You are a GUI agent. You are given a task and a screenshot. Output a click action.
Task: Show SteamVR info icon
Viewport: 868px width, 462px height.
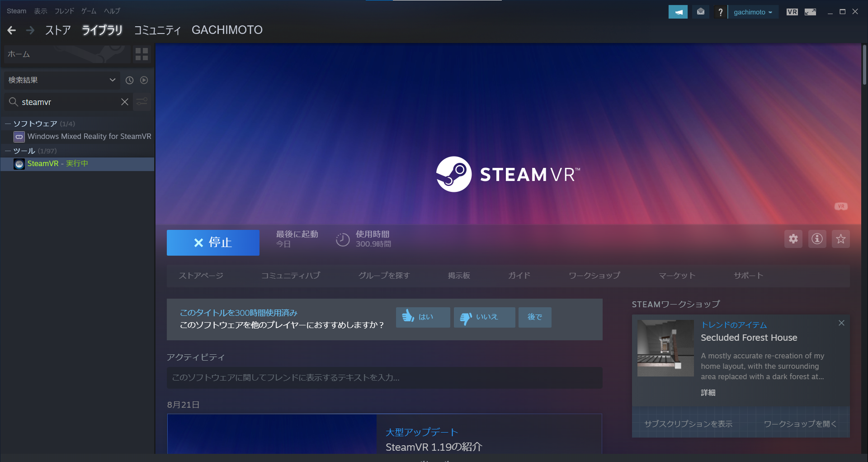tap(817, 239)
